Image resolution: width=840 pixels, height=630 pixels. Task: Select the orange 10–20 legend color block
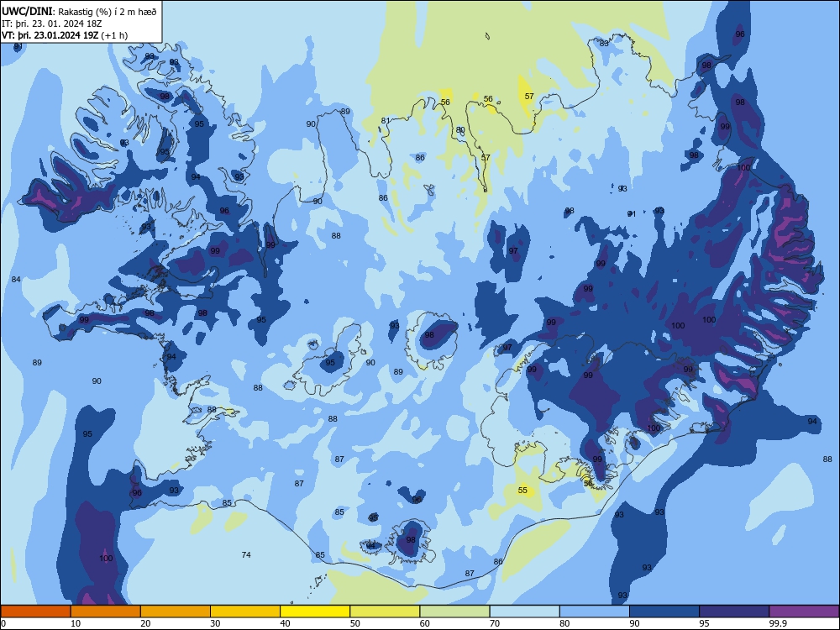(106, 612)
